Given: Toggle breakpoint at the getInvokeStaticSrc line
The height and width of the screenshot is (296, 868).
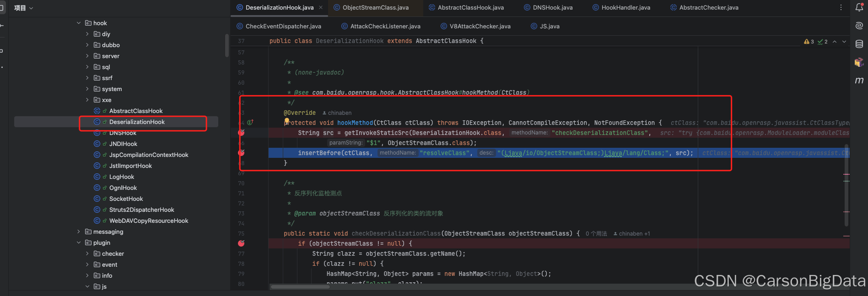Looking at the screenshot, I should click(x=241, y=133).
